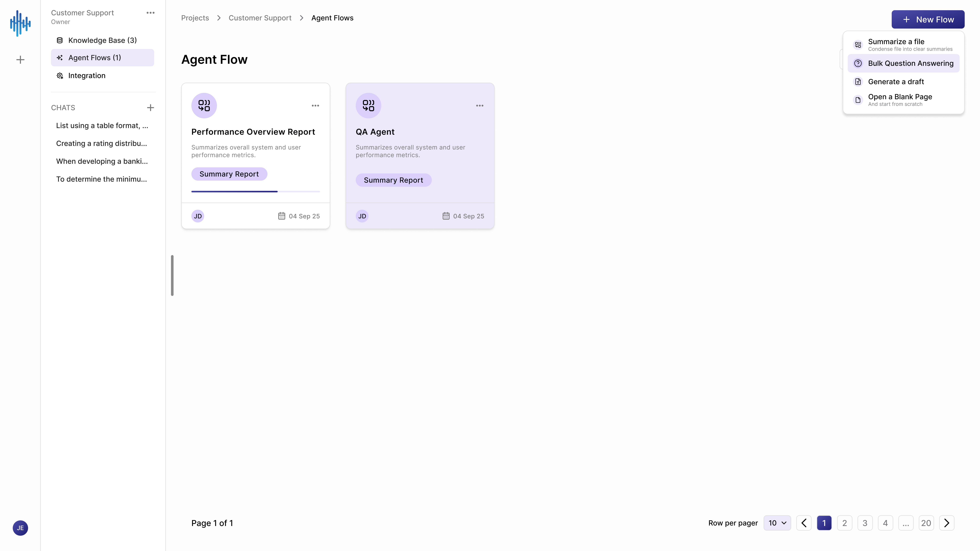Open the JE user avatar
This screenshot has height=551, width=980.
pyautogui.click(x=20, y=528)
